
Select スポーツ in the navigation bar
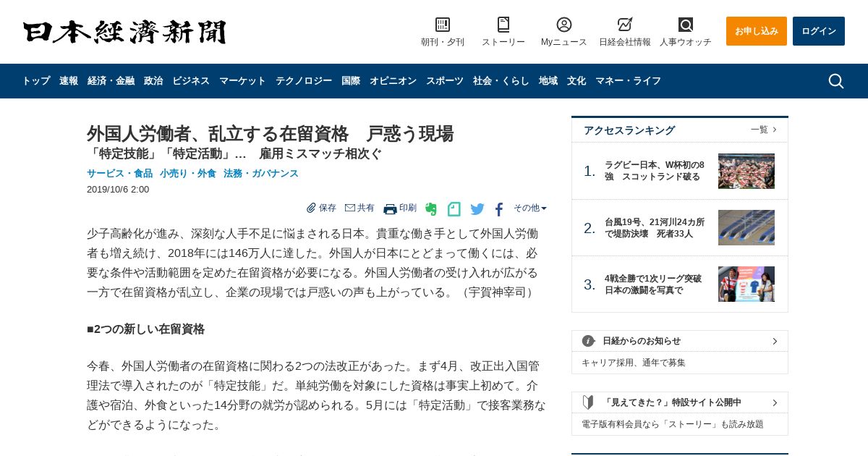(445, 81)
